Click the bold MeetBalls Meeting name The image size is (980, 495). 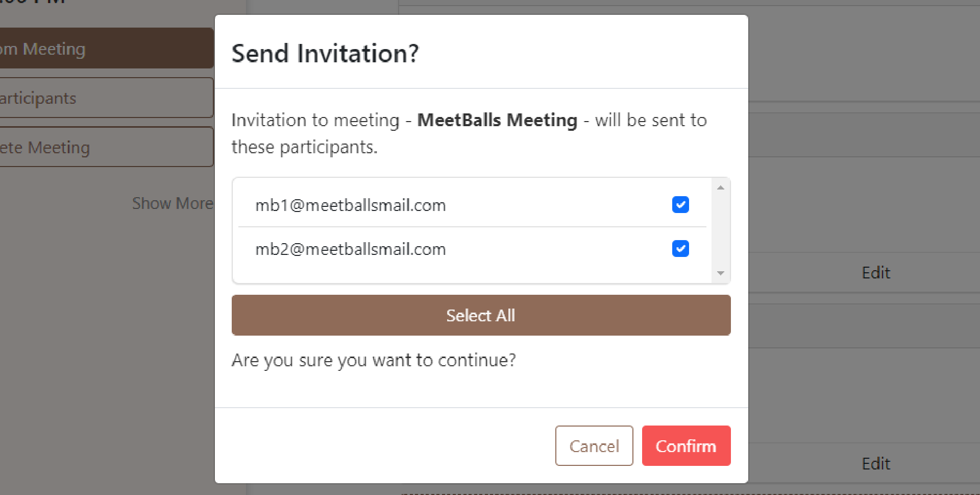[497, 120]
